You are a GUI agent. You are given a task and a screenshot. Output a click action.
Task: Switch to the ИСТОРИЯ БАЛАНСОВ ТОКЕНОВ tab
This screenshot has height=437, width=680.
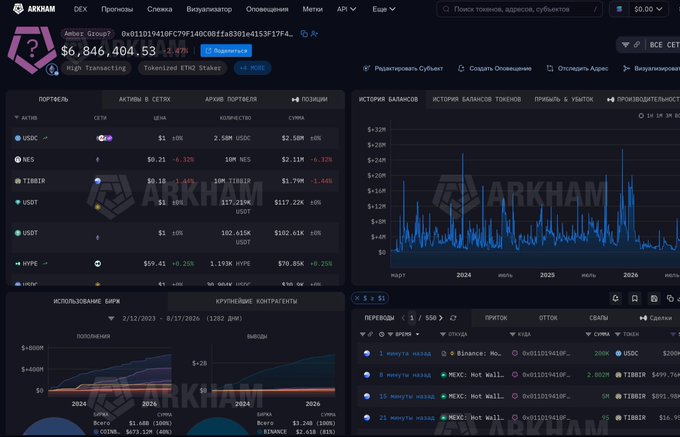pos(477,99)
